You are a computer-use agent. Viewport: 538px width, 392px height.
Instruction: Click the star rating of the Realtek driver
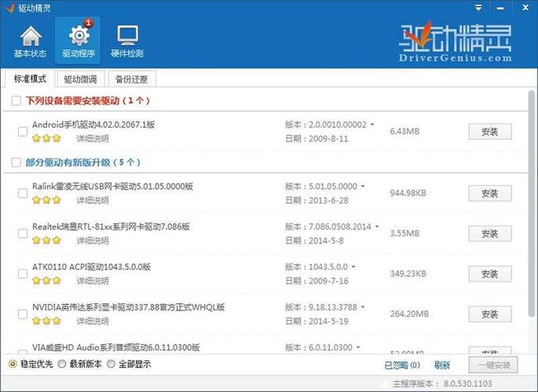coord(46,241)
